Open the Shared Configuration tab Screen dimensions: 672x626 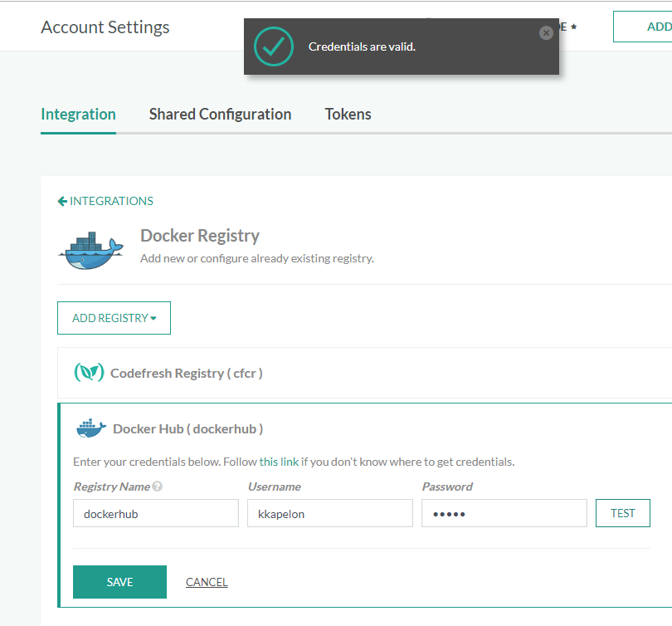[x=220, y=115]
